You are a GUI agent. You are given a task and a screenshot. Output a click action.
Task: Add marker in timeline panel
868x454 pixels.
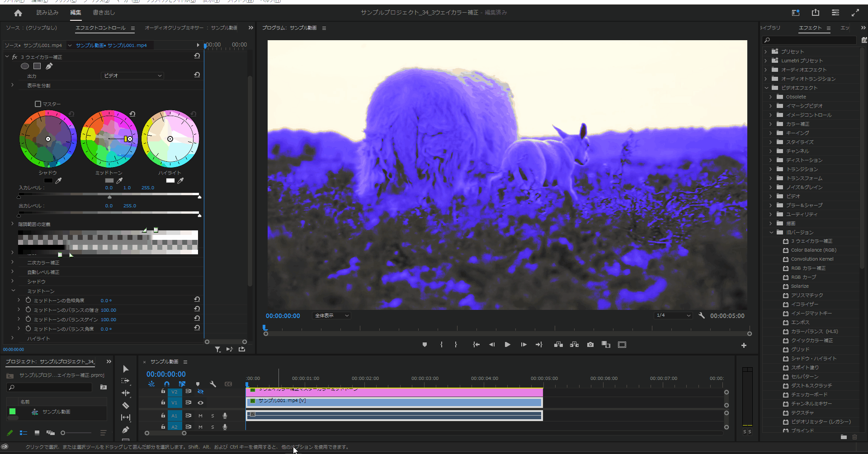point(198,384)
